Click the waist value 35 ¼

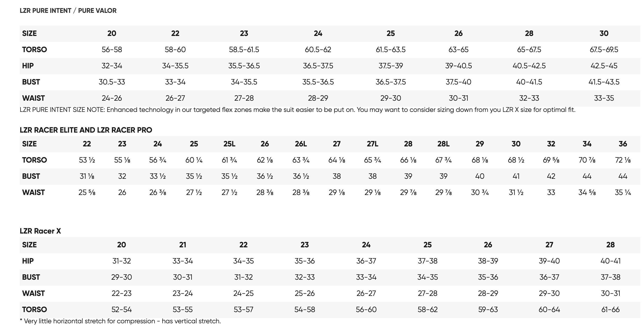(x=623, y=193)
